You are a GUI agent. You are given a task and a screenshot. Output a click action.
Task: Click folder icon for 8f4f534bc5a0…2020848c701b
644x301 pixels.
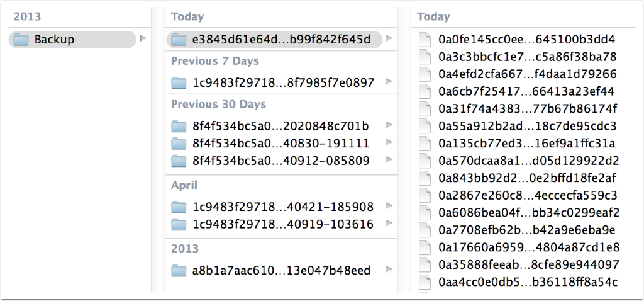179,125
